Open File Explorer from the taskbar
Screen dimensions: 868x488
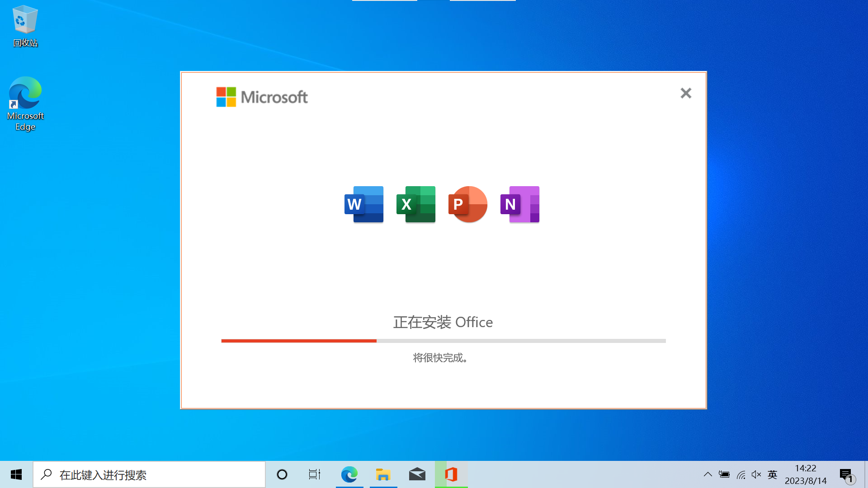coord(383,474)
